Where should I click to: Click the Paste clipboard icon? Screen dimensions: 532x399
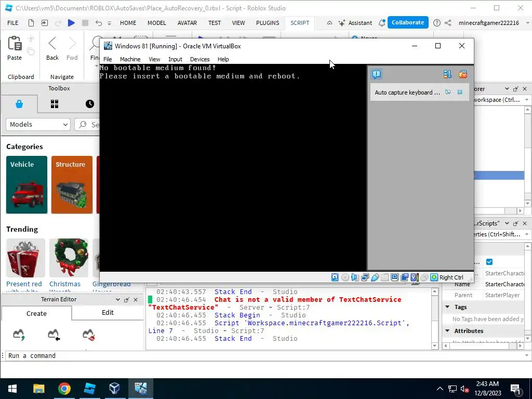tap(15, 44)
